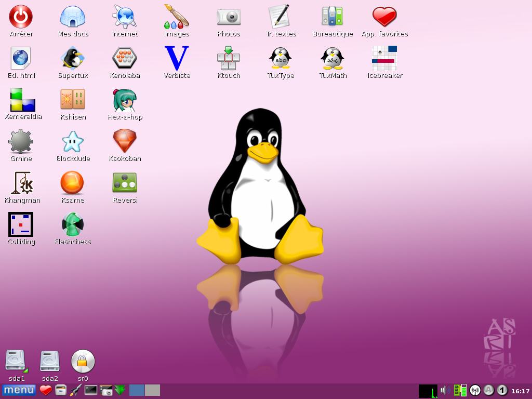Viewport: 532px width, 399px height.
Task: Launch the Ksokoban gem icon
Action: click(125, 141)
